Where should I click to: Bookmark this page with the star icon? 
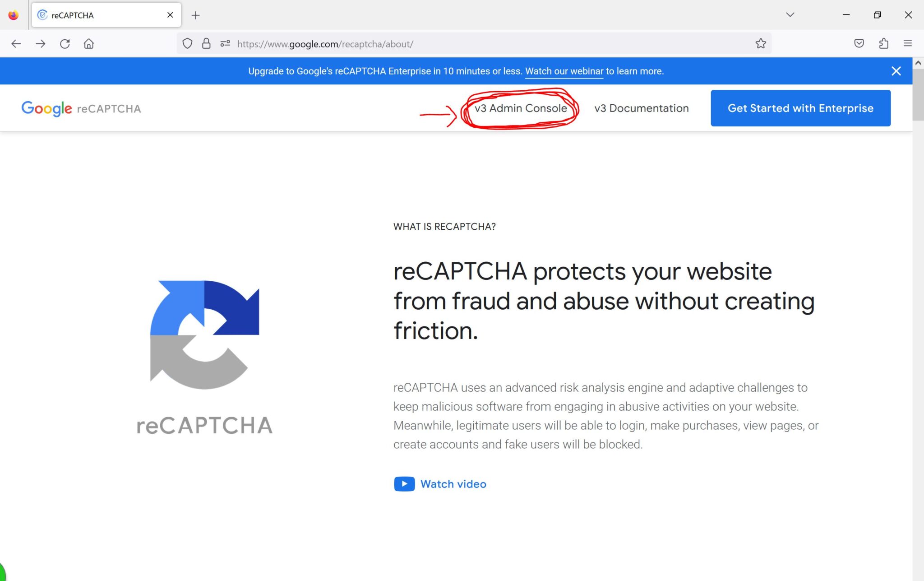(x=761, y=44)
